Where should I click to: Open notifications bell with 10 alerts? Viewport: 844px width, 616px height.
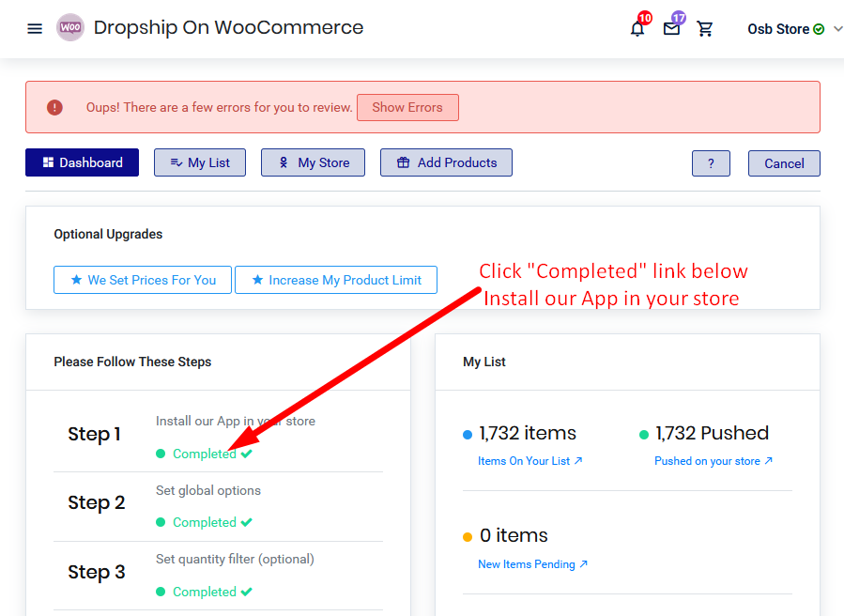point(637,28)
